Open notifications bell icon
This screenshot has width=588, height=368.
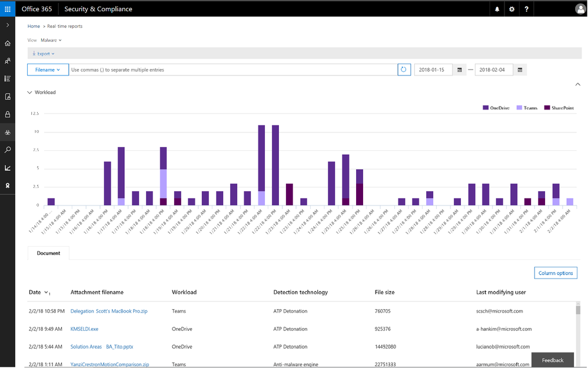(x=497, y=9)
